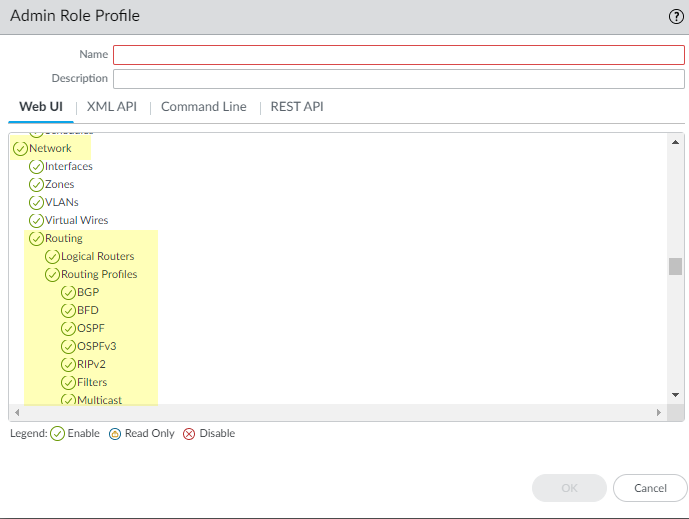Toggle the Routing Profiles permission icon
This screenshot has height=519, width=689.
click(52, 275)
